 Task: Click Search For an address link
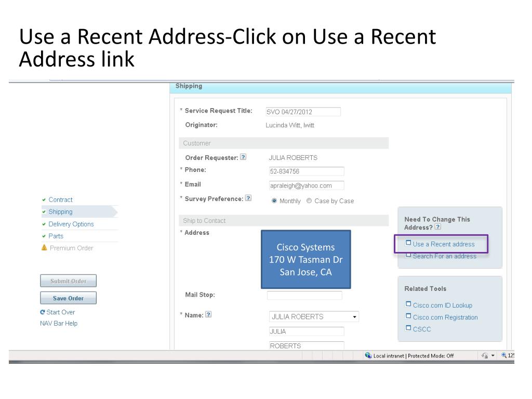pyautogui.click(x=445, y=256)
